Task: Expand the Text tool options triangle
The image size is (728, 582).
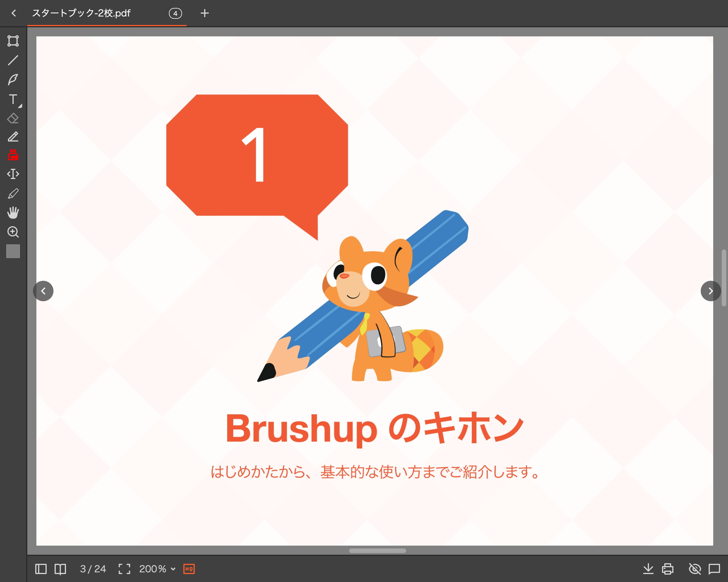Action: (20, 106)
